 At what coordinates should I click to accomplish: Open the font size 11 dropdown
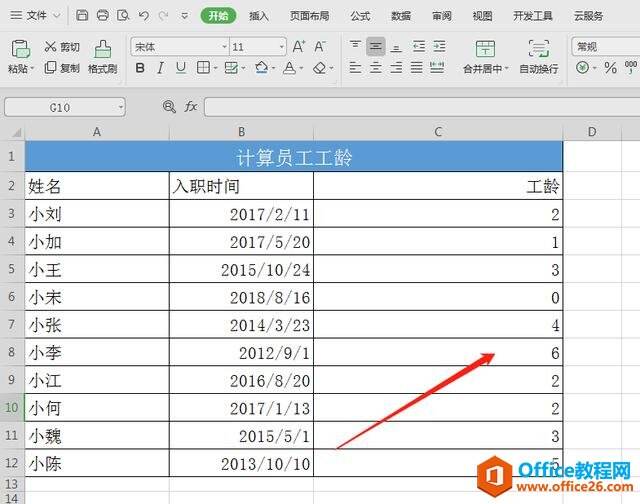coord(282,47)
